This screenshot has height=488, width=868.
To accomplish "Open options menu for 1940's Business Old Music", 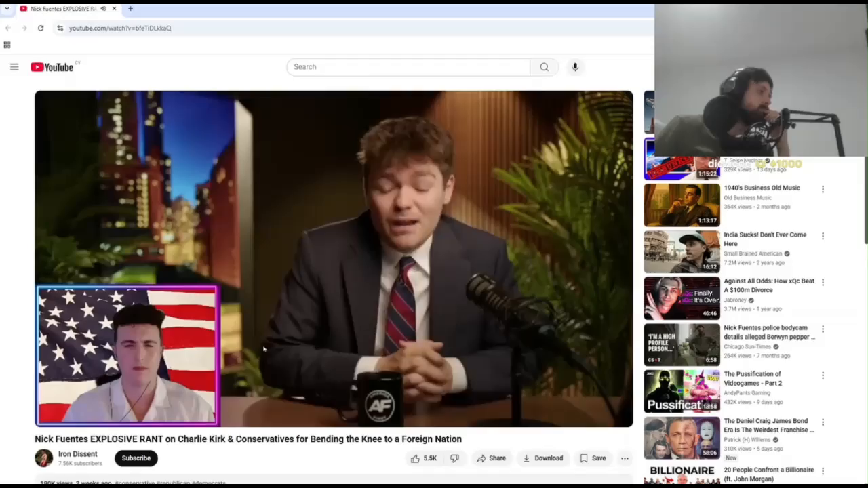I will coord(823,190).
